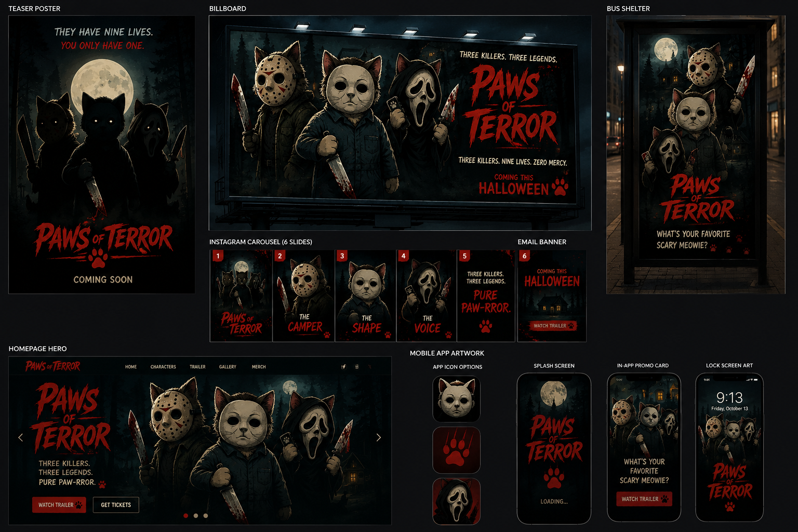This screenshot has height=532, width=798.
Task: Click BUS SHELTER section label
Action: pyautogui.click(x=628, y=9)
